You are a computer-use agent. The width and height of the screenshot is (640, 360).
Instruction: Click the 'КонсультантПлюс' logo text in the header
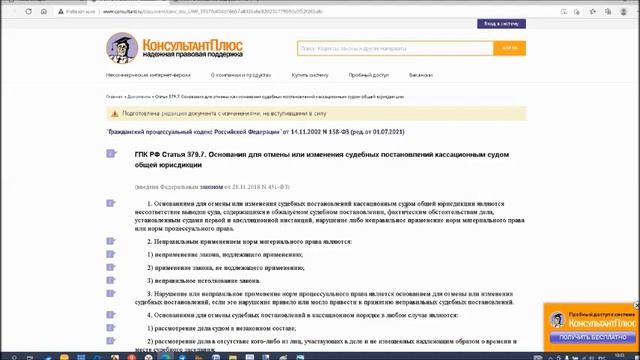pyautogui.click(x=192, y=45)
